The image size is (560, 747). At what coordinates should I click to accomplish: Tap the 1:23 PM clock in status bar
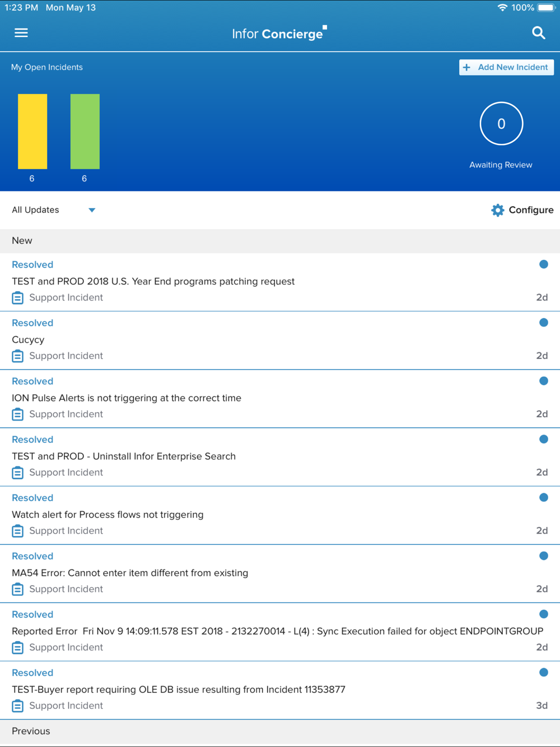(x=21, y=7)
